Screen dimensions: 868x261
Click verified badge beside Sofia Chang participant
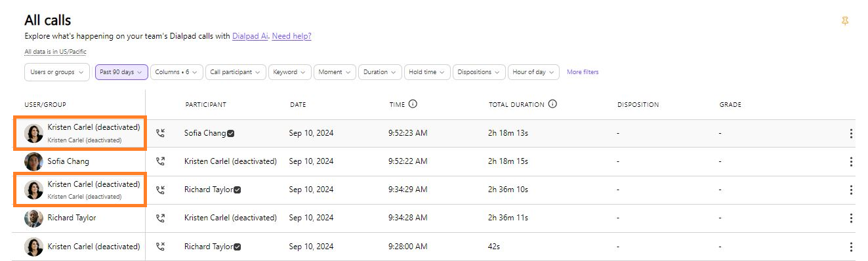[x=231, y=133]
